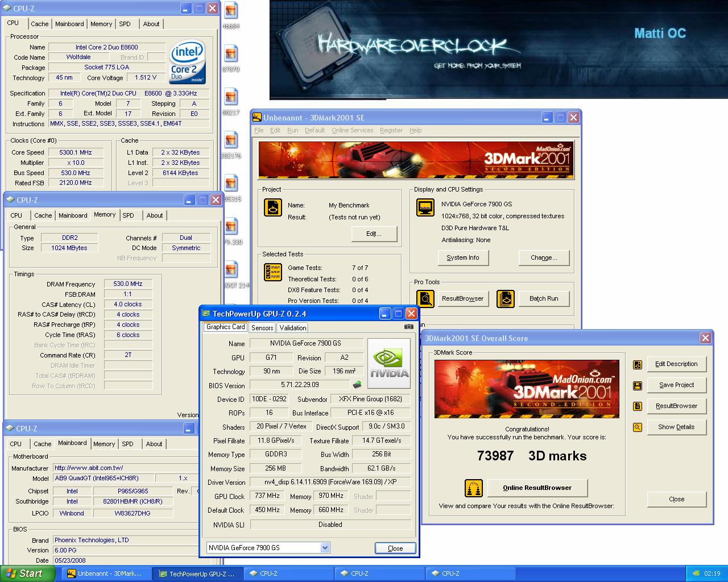Click the GPU-Z title bar icon
The height and width of the screenshot is (582, 728).
206,314
